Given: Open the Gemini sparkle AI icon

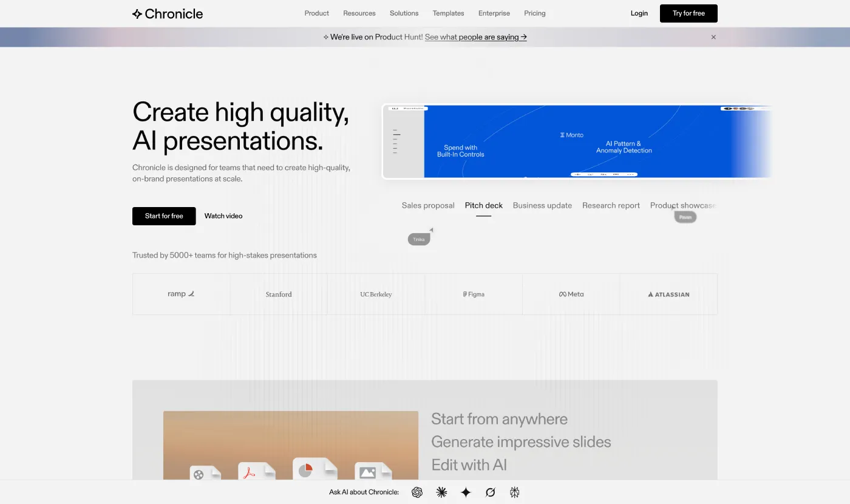Looking at the screenshot, I should coord(466,492).
